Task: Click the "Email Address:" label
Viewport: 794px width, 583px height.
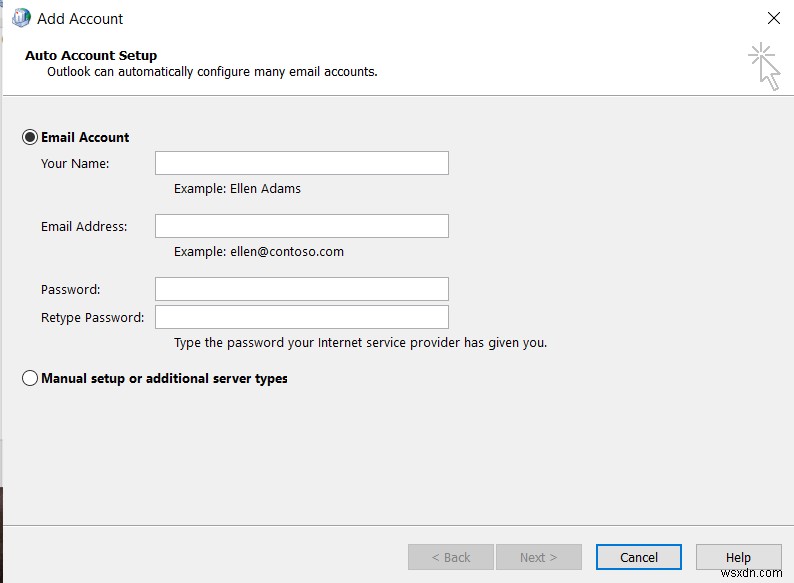Action: [x=84, y=226]
